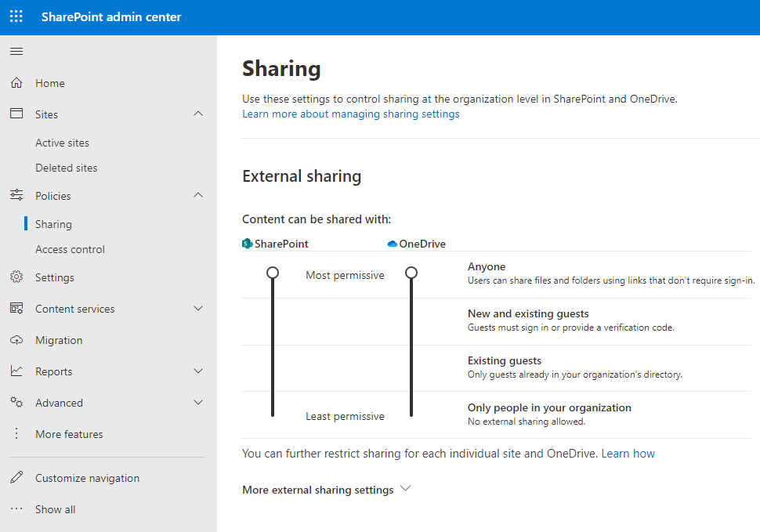Viewport: 760px width, 532px height.
Task: Click the 'External sharing' heading
Action: (302, 176)
